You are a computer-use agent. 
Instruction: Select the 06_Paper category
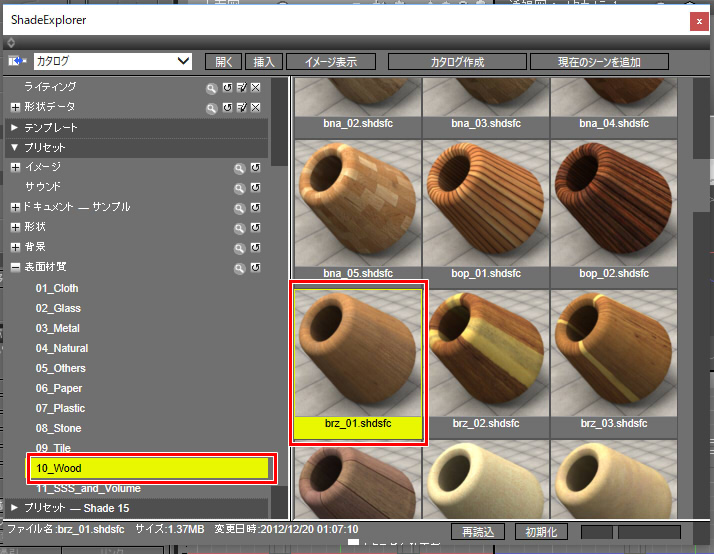[x=59, y=388]
